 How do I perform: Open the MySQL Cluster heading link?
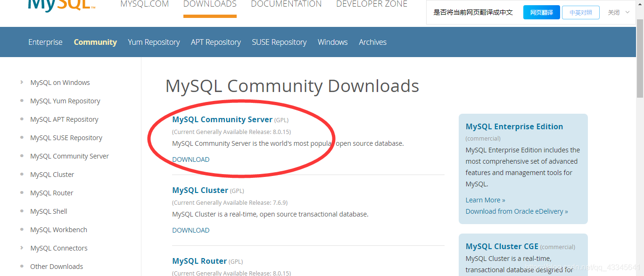(200, 190)
